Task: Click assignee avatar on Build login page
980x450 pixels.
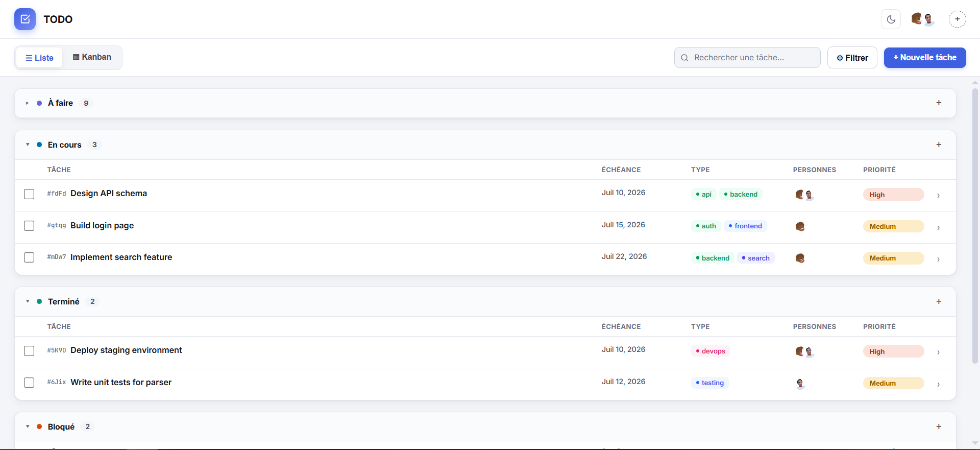Action: tap(800, 226)
